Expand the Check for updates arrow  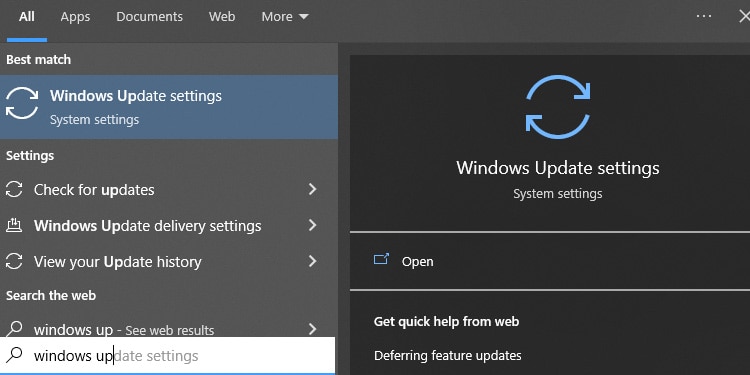pyautogui.click(x=312, y=189)
